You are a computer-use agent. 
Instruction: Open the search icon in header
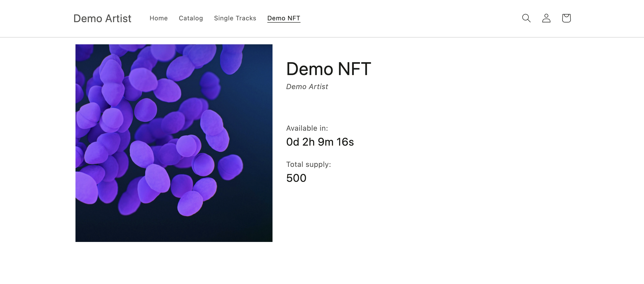coord(526,18)
